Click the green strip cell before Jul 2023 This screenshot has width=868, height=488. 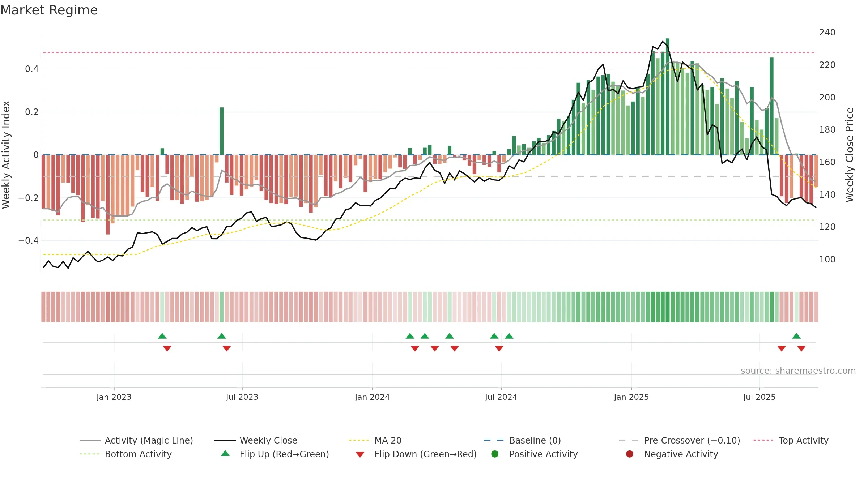222,307
